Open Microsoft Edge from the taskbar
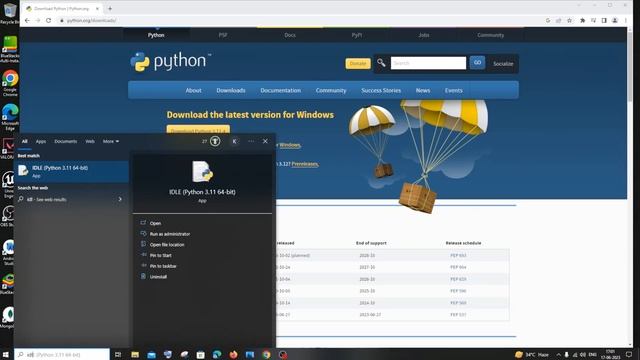 (217, 354)
